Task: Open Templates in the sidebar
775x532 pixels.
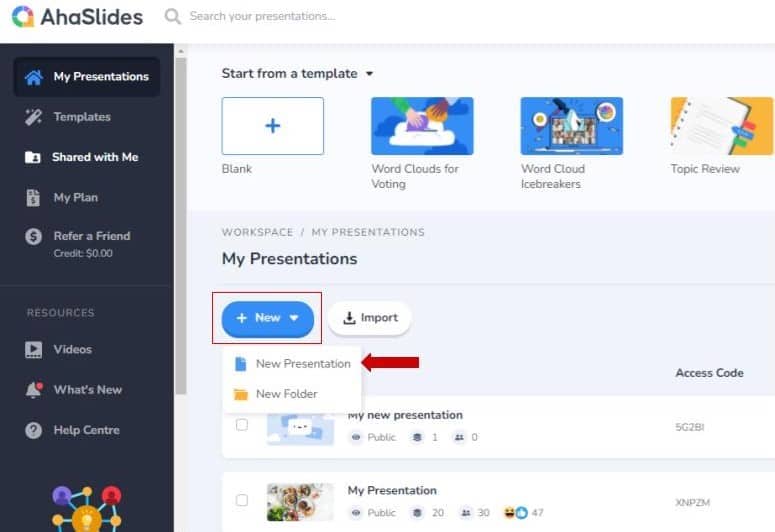Action: click(x=82, y=117)
